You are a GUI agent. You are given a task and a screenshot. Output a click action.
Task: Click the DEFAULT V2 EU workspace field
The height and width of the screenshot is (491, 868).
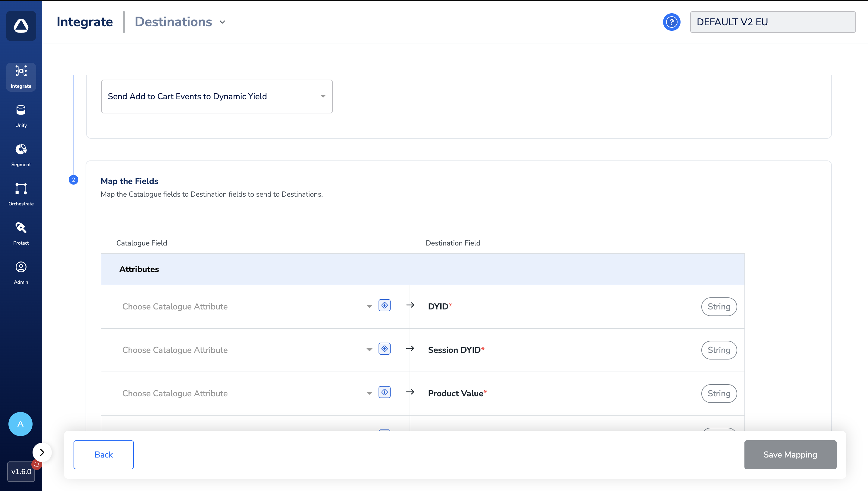click(x=772, y=22)
